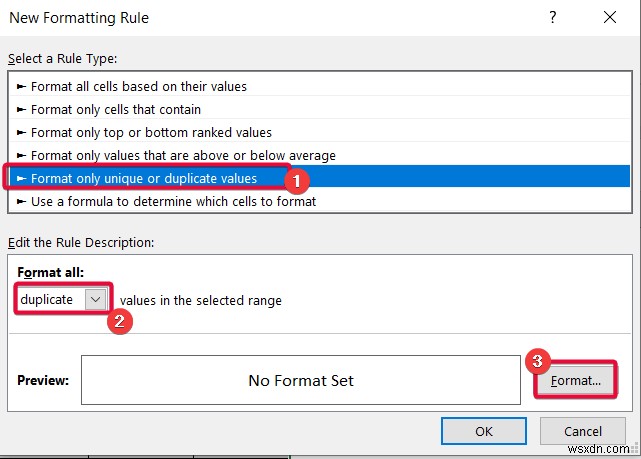This screenshot has width=641, height=459.
Task: Click the "Edit the Rule Description:" label
Action: 81,243
